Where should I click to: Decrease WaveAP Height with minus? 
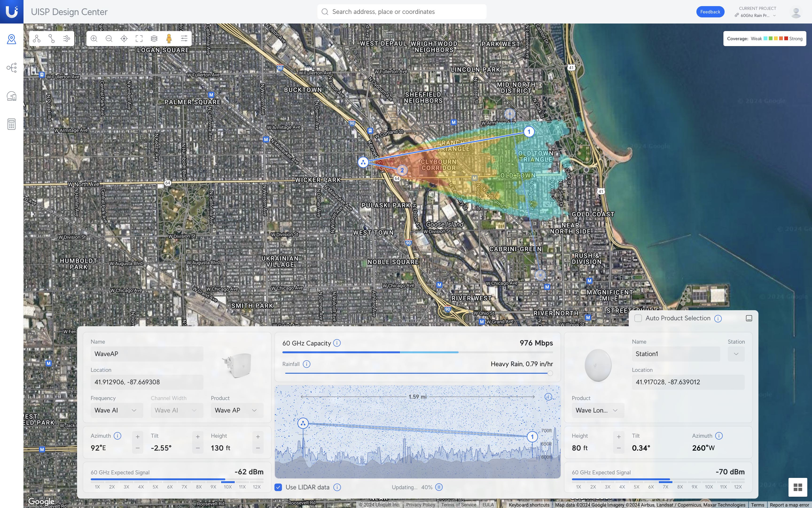(258, 448)
